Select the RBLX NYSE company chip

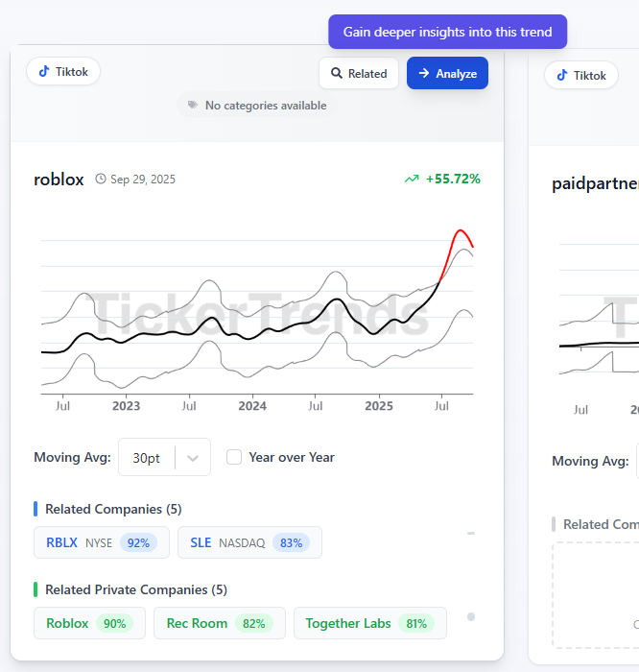click(x=101, y=542)
